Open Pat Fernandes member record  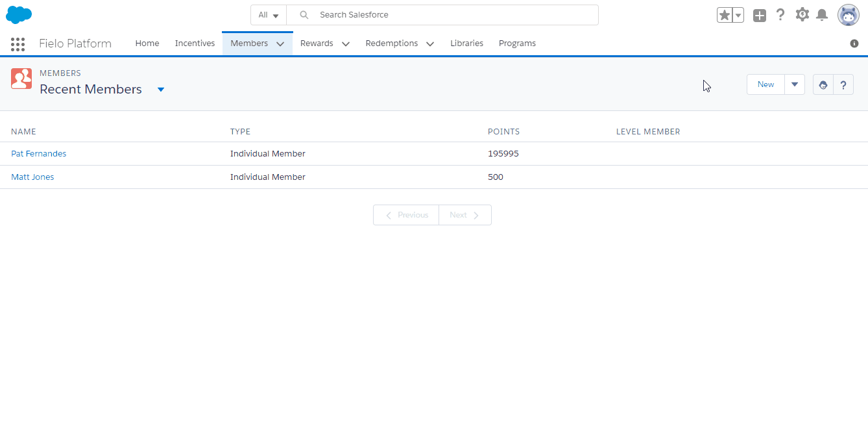coord(39,154)
